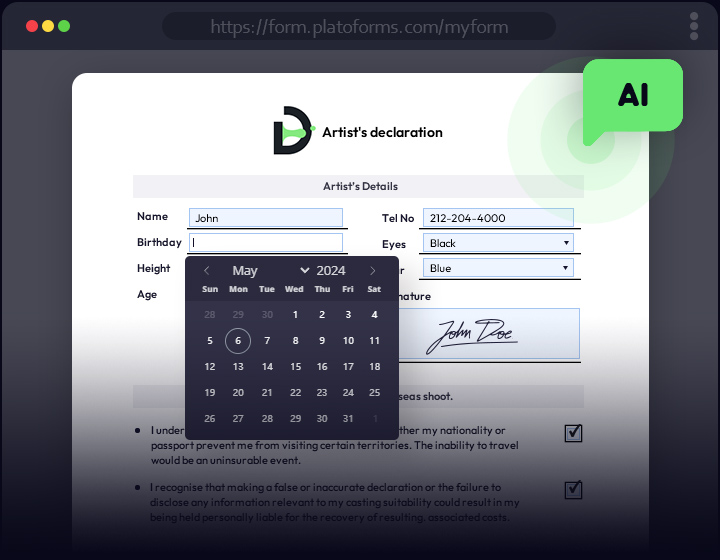Select May 24 in the calendar
This screenshot has height=560, width=720.
[348, 393]
